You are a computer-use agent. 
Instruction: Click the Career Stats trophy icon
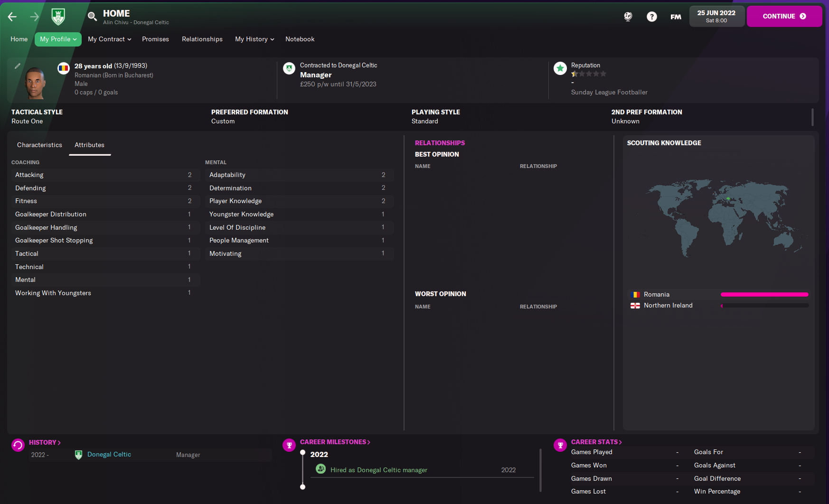560,445
